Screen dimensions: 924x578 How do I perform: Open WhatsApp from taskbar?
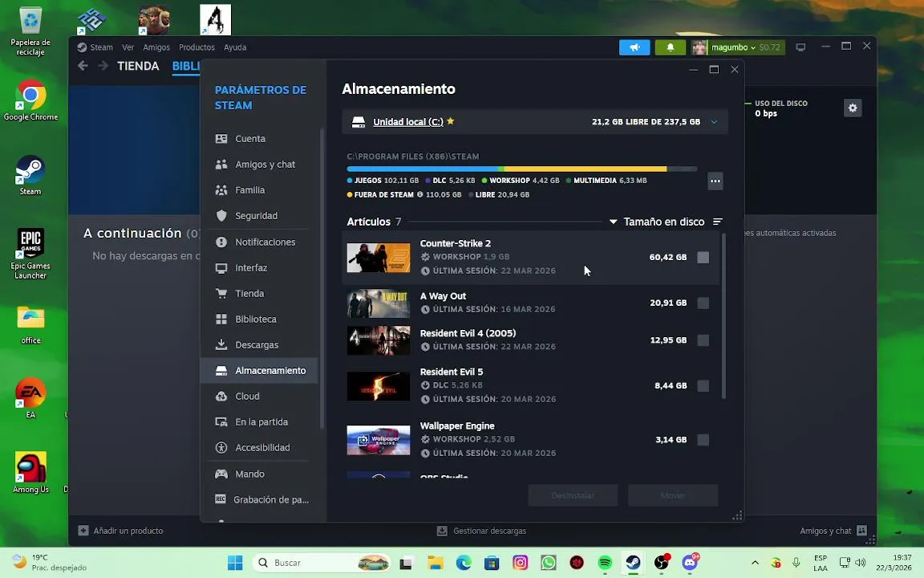548,563
